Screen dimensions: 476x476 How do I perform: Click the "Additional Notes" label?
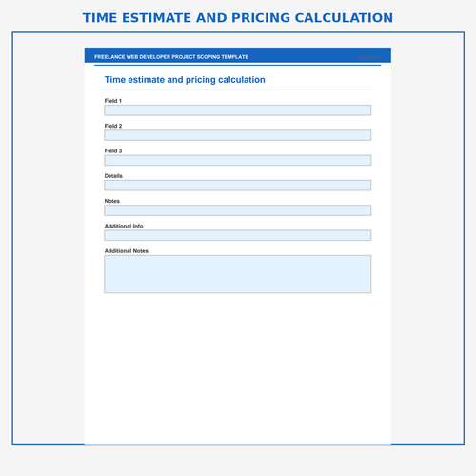coord(127,251)
